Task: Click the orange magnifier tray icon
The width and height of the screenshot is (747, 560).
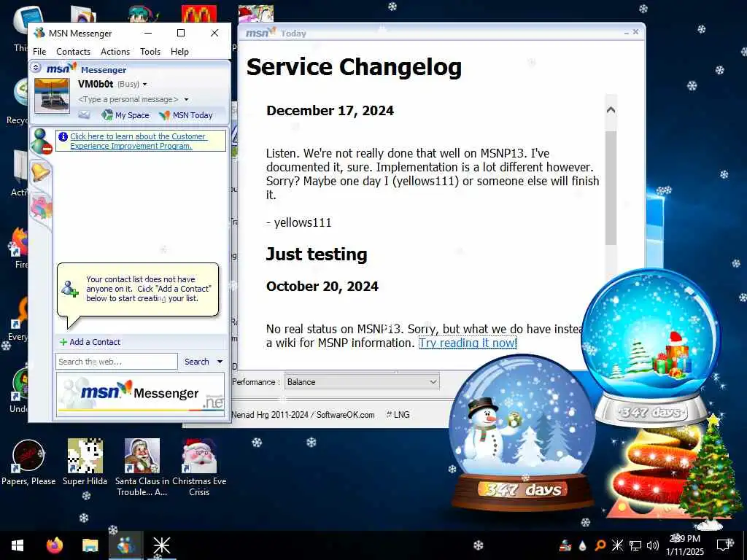Action: 600,545
